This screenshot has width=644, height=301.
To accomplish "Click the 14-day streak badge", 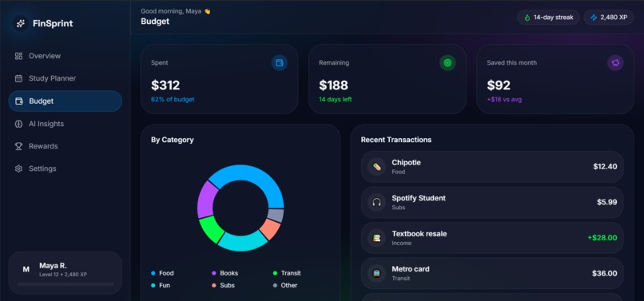I will pos(548,18).
